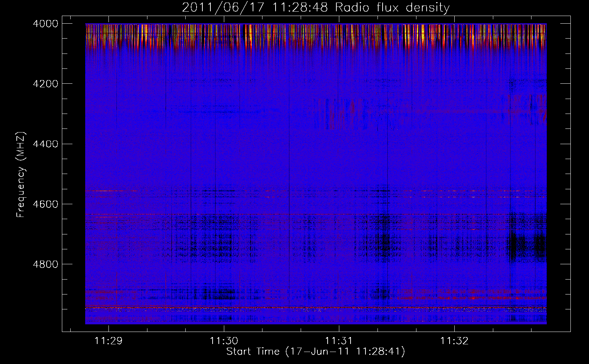Click the 4600 frequency tick label

(46, 204)
